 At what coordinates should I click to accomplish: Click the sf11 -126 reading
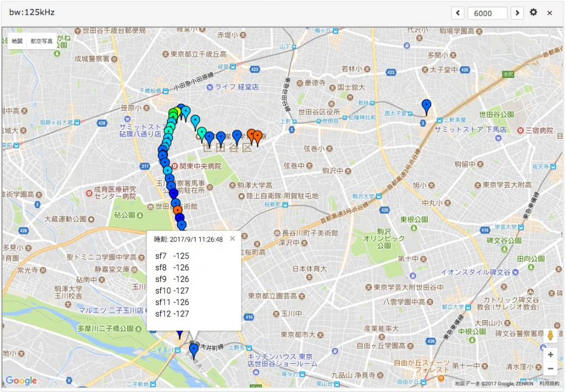tap(172, 302)
